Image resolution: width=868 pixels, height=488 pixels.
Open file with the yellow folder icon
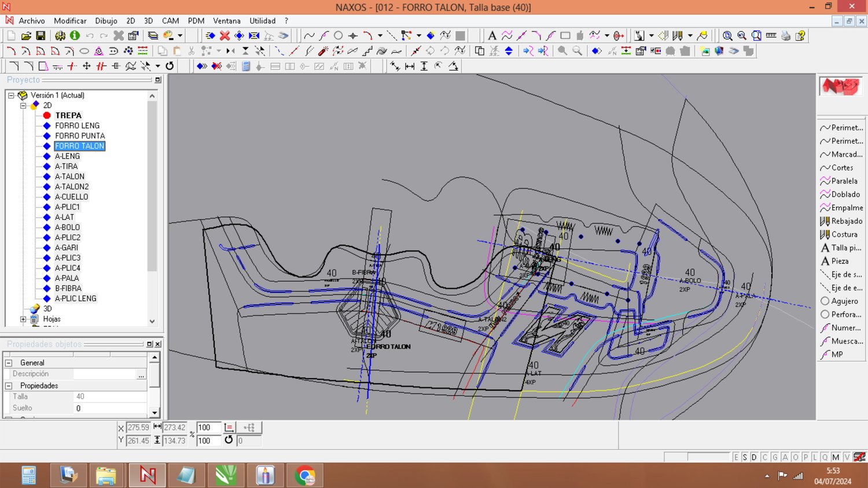26,36
